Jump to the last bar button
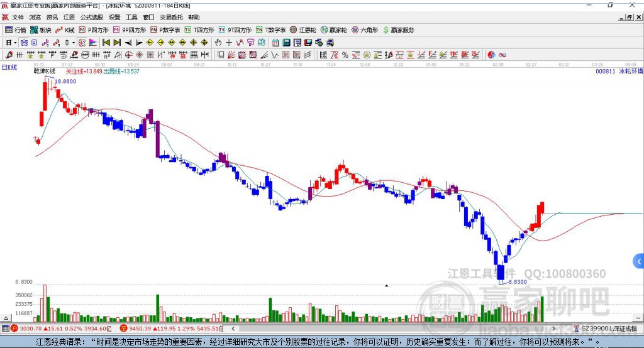The image size is (644, 348). tap(117, 42)
